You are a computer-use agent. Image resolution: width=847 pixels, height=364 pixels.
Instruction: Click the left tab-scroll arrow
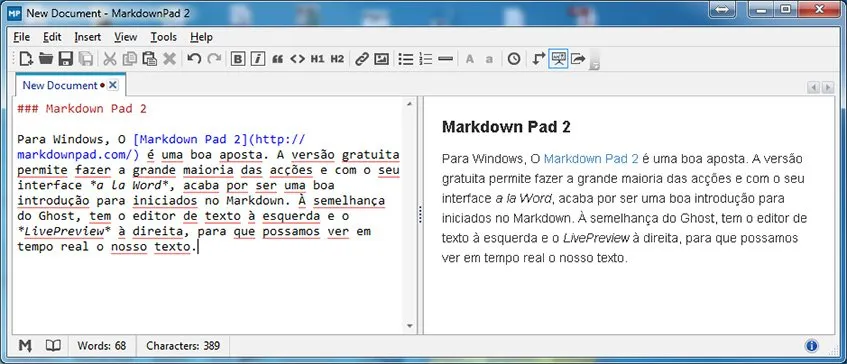[x=814, y=87]
